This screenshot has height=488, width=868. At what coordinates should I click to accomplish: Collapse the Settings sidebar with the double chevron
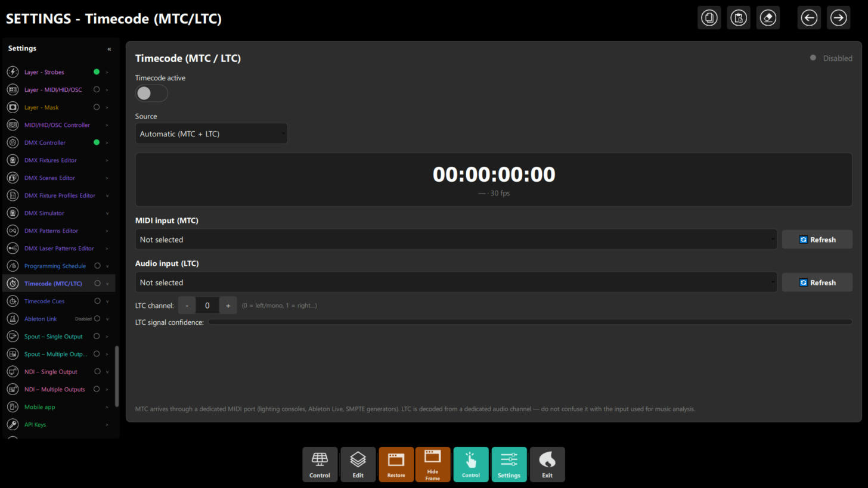pyautogui.click(x=109, y=49)
